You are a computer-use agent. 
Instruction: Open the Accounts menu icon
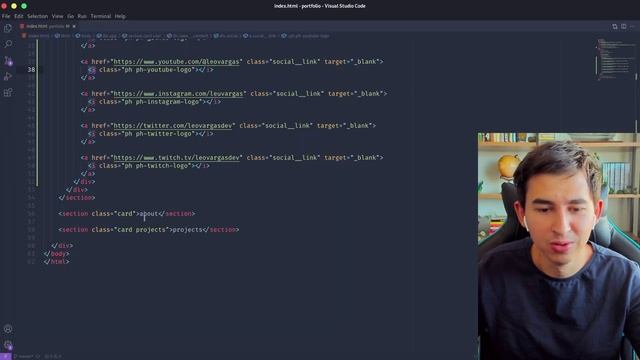point(8,329)
